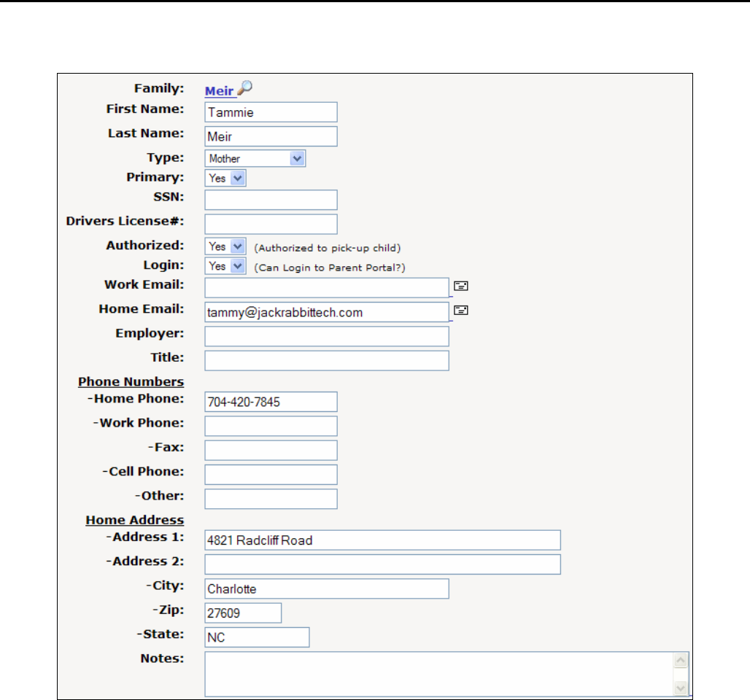This screenshot has height=700, width=750.
Task: Click the Phone Numbers section heading
Action: coord(131,381)
